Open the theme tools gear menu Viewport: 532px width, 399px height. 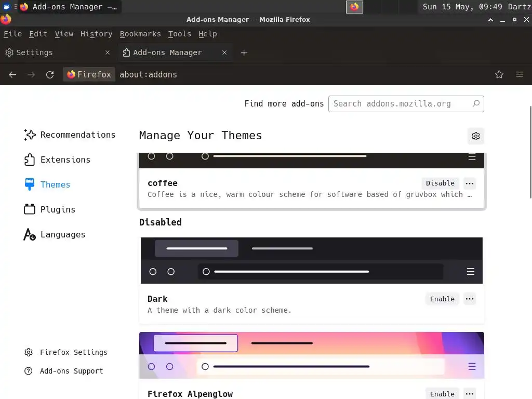click(476, 136)
